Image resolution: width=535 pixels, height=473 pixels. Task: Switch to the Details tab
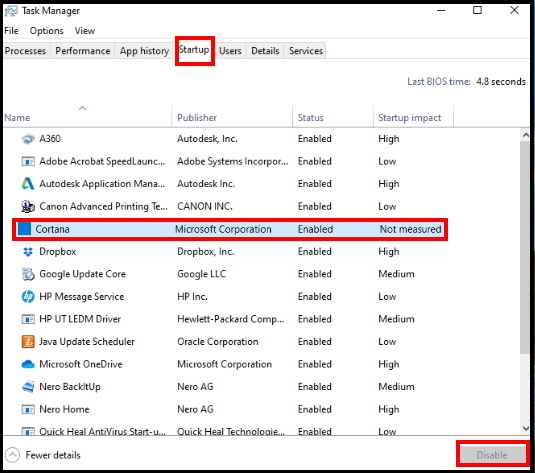pyautogui.click(x=265, y=51)
